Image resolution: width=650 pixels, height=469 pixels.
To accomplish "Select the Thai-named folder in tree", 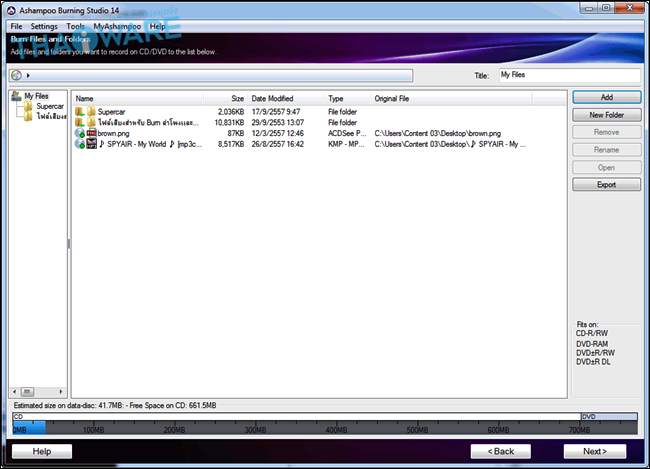I will click(51, 117).
